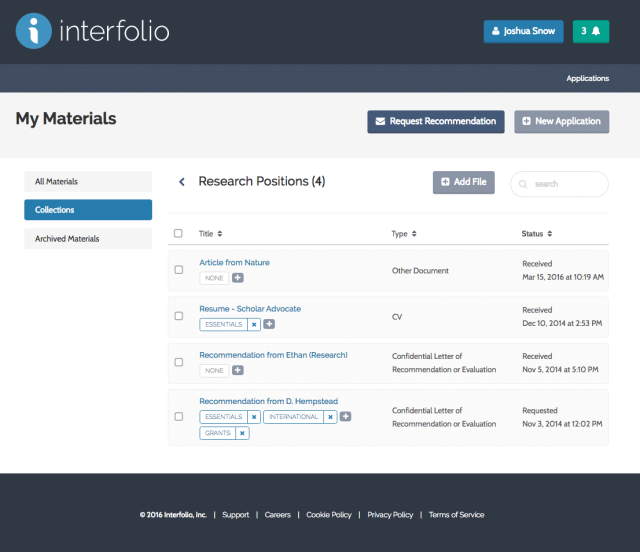This screenshot has width=640, height=552.
Task: Sort by Type column arrows
Action: coord(414,234)
